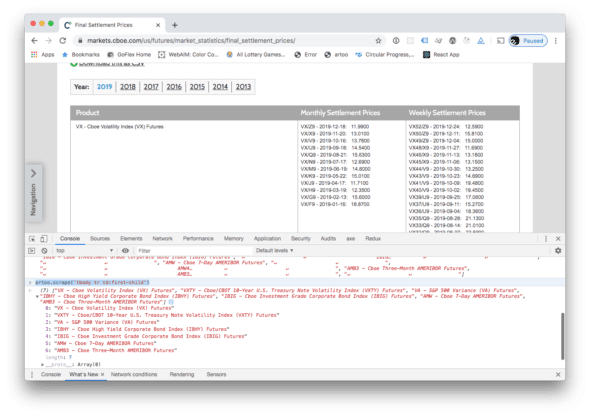Bookmark page with the star icon
This screenshot has height=416, width=590.
(378, 41)
